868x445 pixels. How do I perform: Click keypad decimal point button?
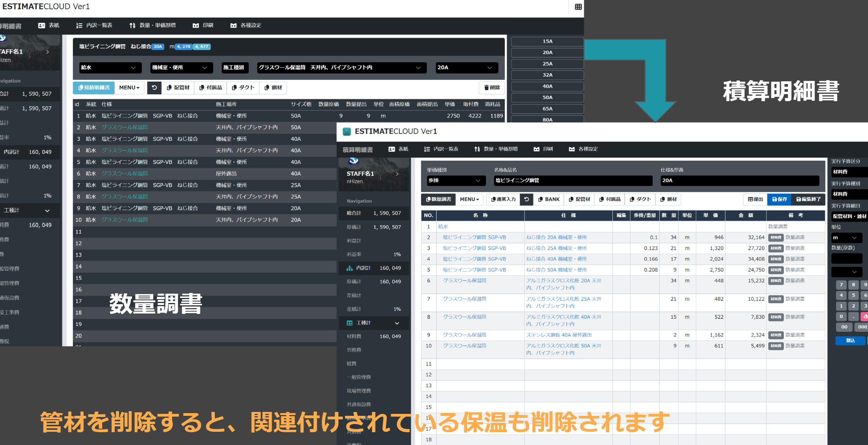(x=853, y=317)
